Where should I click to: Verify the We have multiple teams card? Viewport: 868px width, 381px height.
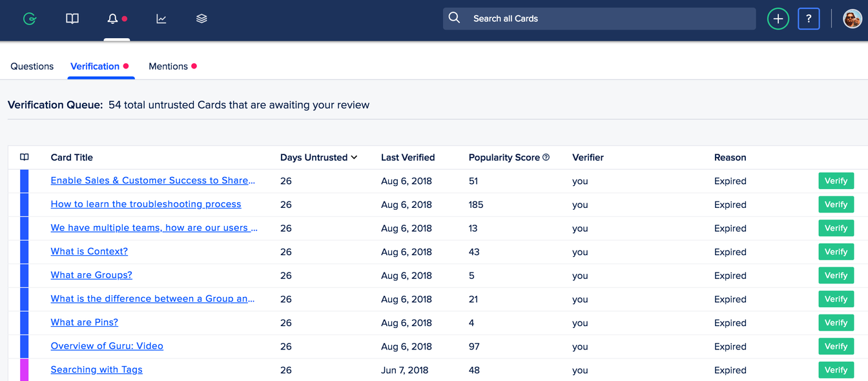pos(836,228)
